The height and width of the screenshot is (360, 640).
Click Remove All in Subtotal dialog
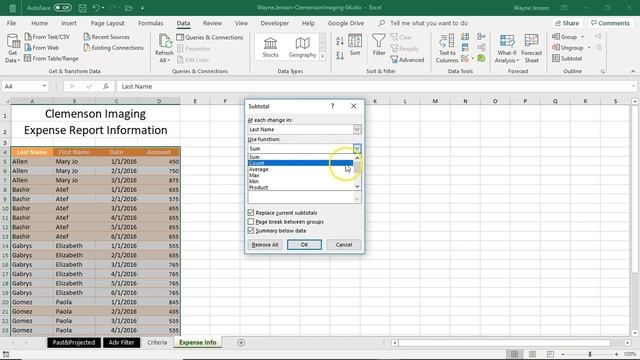tap(265, 244)
